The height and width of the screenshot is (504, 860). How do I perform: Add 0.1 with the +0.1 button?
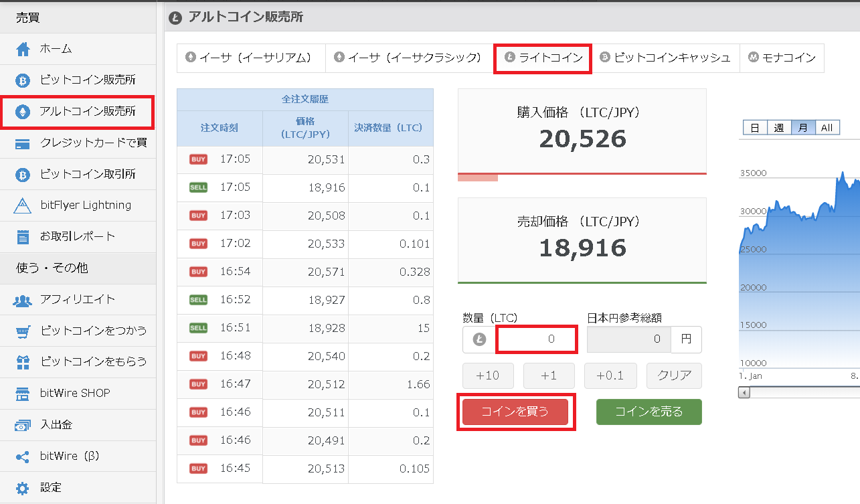[610, 375]
